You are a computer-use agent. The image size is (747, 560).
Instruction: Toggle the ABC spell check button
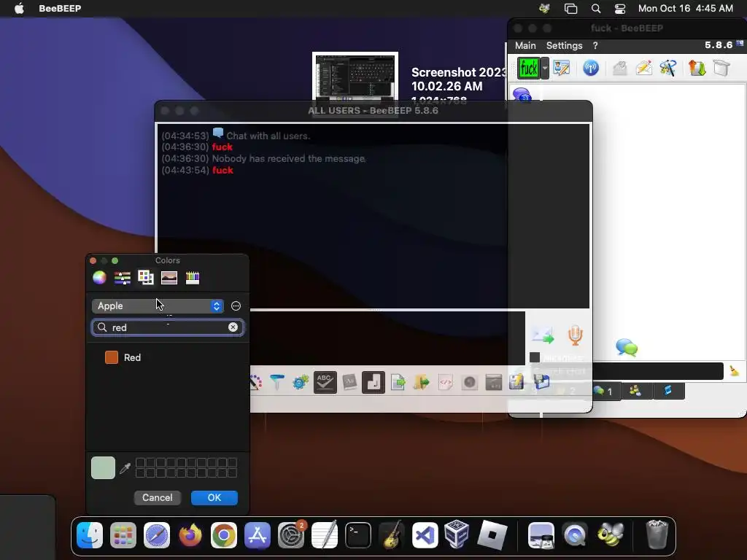click(x=325, y=382)
